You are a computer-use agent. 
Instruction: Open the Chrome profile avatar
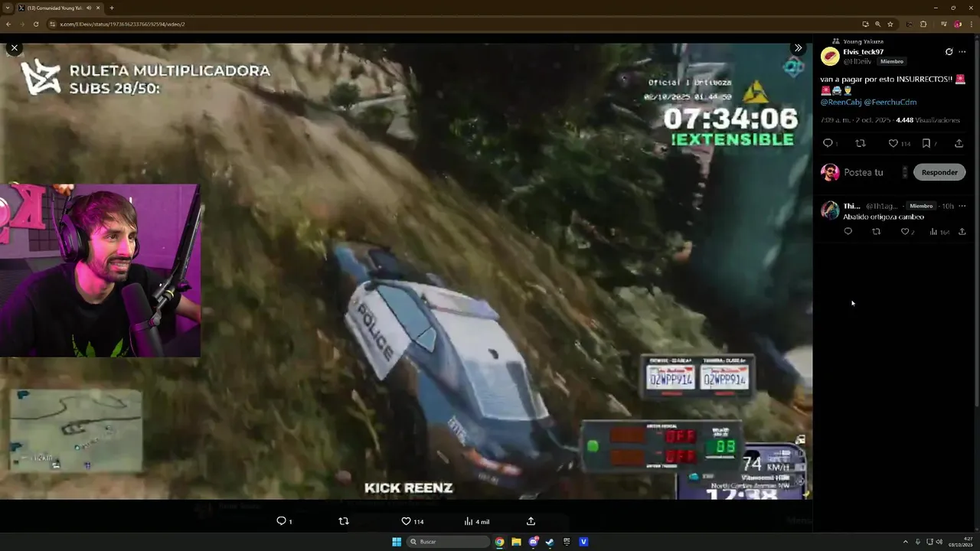pos(958,24)
